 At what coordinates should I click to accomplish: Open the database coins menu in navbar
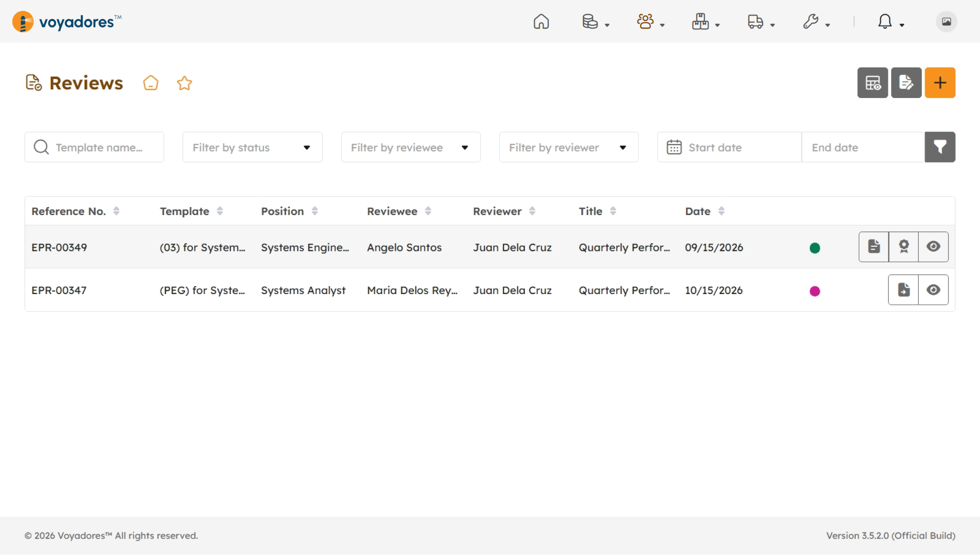[595, 21]
